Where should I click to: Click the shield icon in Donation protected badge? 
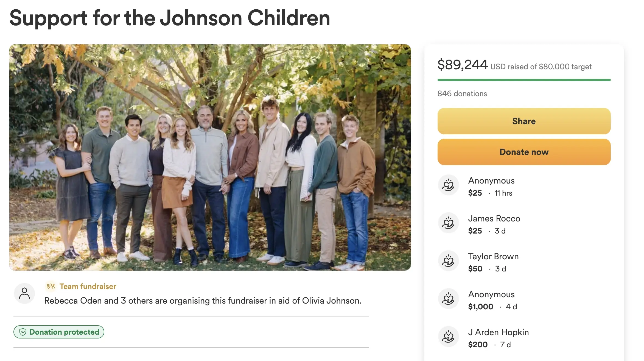coord(23,332)
